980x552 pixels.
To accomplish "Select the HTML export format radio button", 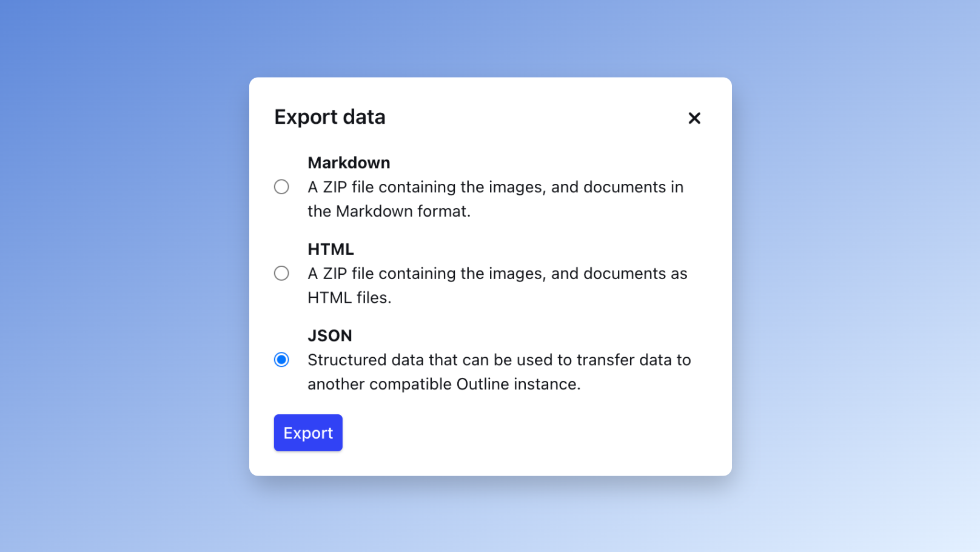I will [x=281, y=273].
